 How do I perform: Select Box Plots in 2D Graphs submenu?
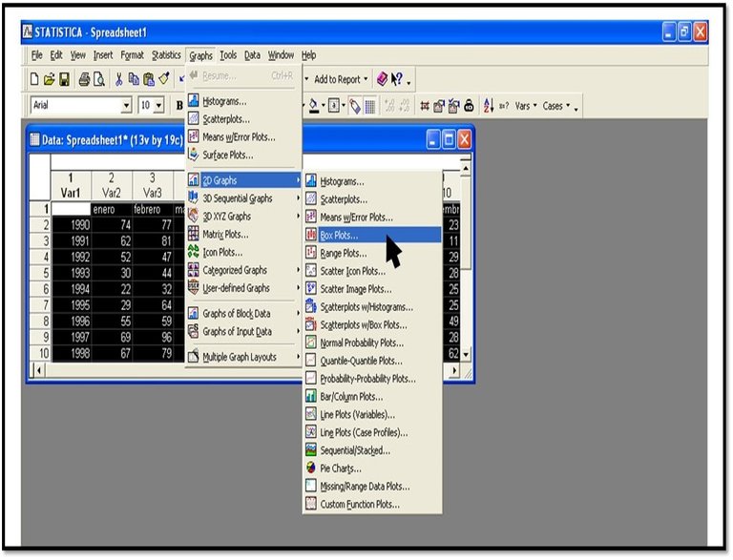coord(372,235)
